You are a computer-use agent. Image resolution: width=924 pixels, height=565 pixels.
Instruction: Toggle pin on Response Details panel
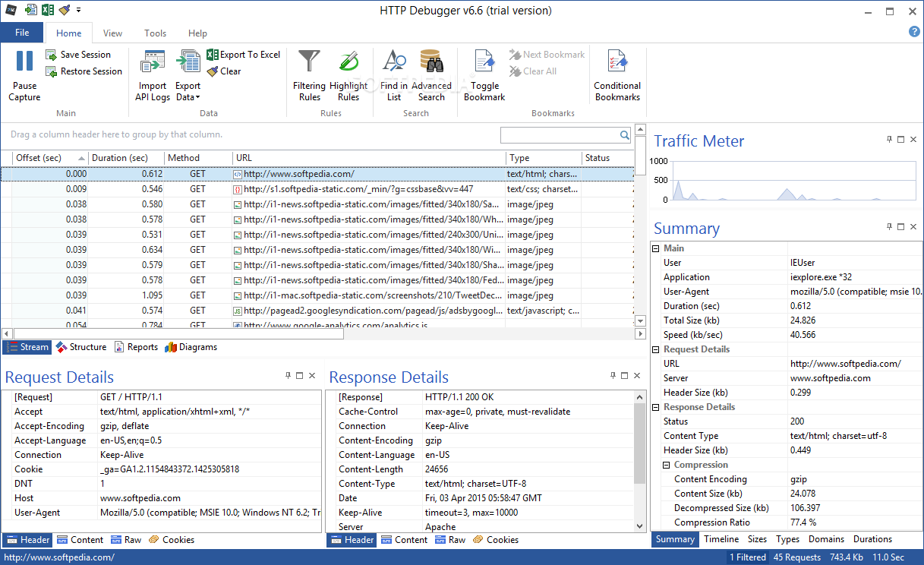(x=613, y=375)
